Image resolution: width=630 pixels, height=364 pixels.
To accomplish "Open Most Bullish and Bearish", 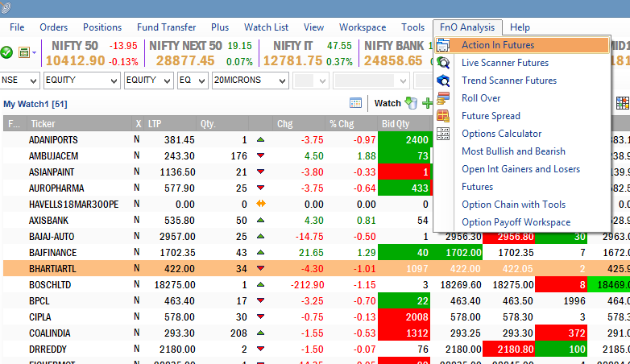I will [513, 151].
